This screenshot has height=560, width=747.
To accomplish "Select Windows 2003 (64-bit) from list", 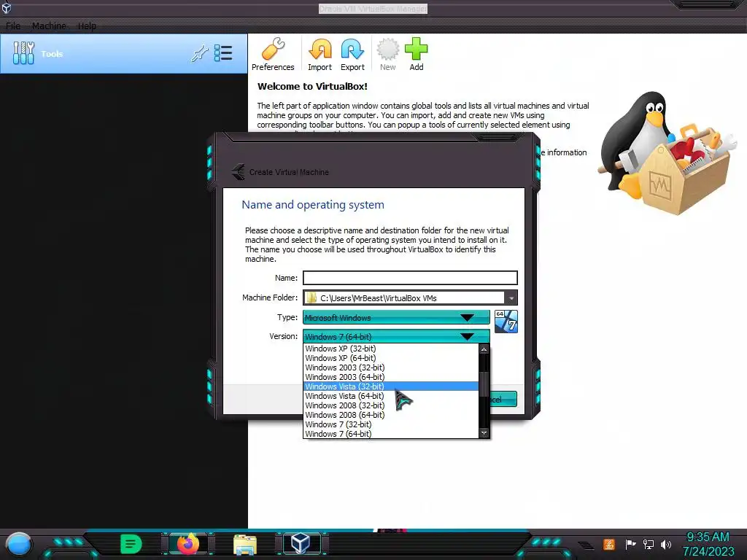I will pyautogui.click(x=391, y=377).
